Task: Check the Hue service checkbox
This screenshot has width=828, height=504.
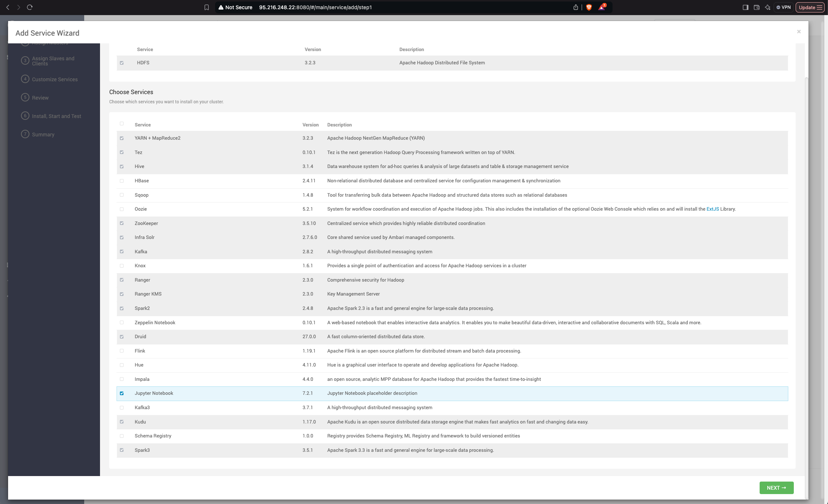Action: coord(122,365)
